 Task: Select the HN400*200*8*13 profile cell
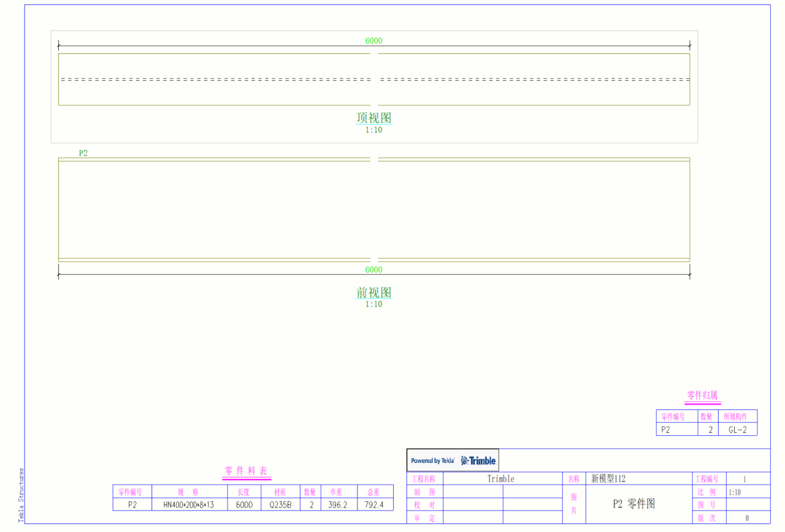pyautogui.click(x=188, y=505)
